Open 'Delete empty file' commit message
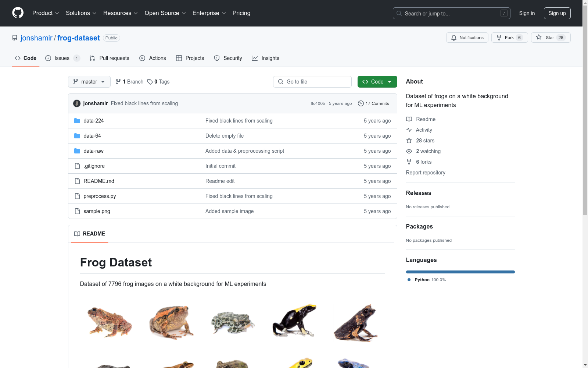This screenshot has width=588, height=368. (x=225, y=136)
